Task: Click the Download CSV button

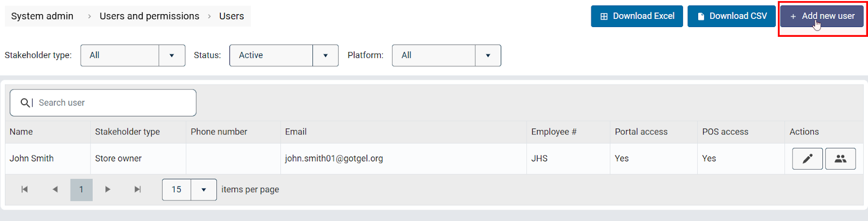Action: point(731,16)
